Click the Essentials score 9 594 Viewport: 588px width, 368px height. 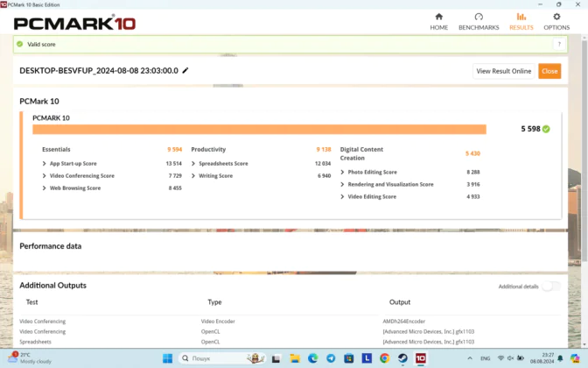(174, 150)
